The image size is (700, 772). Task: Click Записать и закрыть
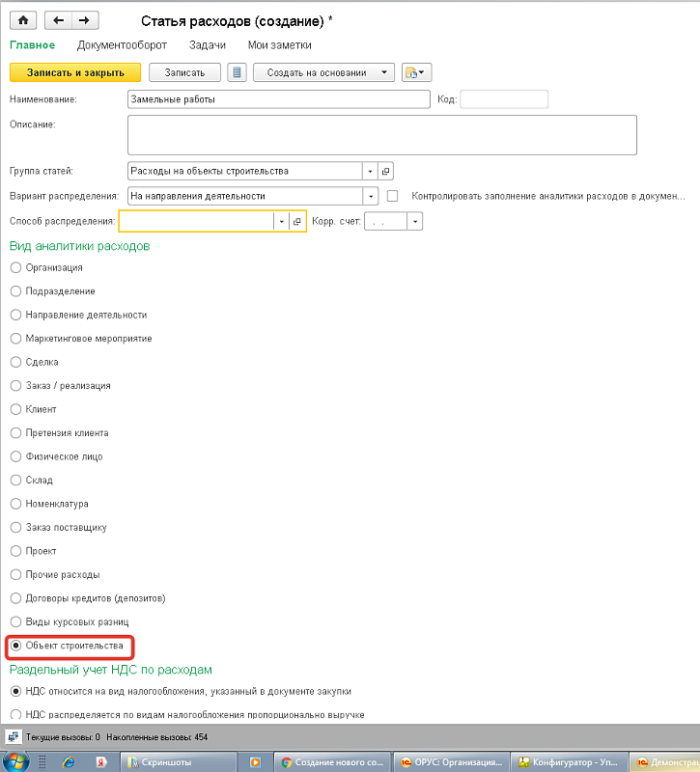75,72
